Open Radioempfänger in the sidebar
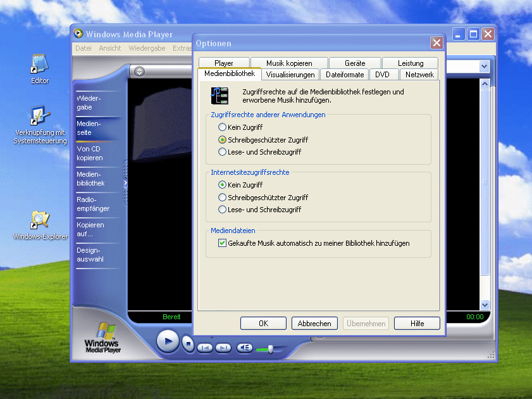 click(97, 204)
